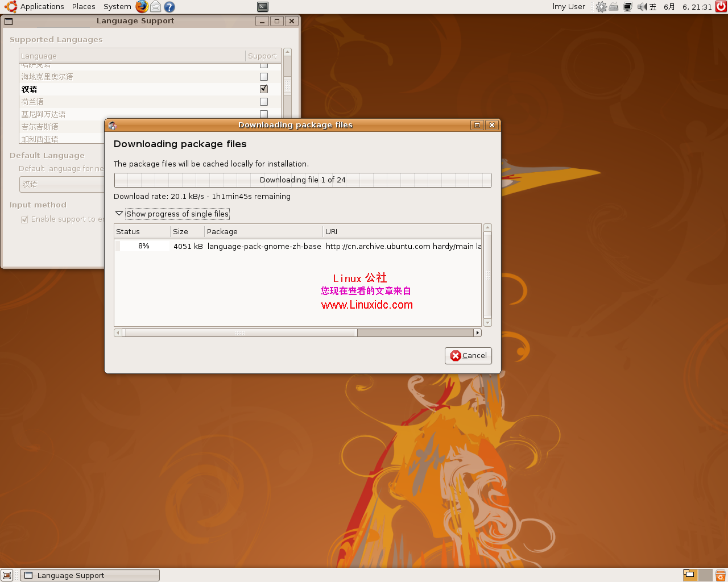Tick the 荷兰语 support checkbox
Screen dimensions: 728x582
[264, 102]
